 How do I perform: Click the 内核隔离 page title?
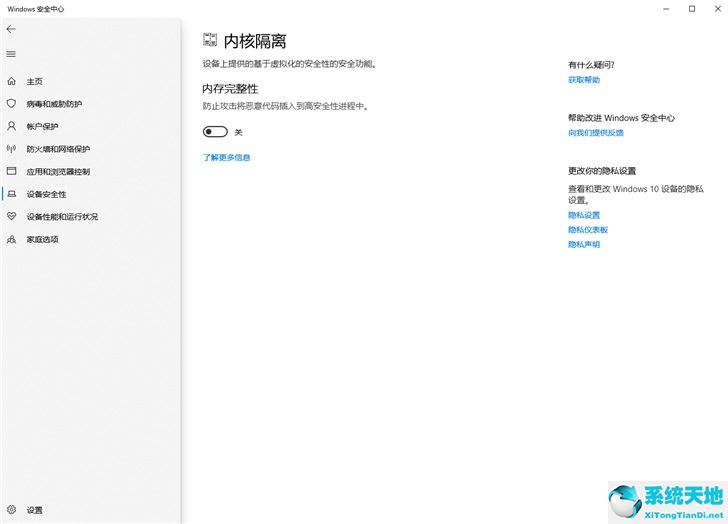click(x=255, y=41)
